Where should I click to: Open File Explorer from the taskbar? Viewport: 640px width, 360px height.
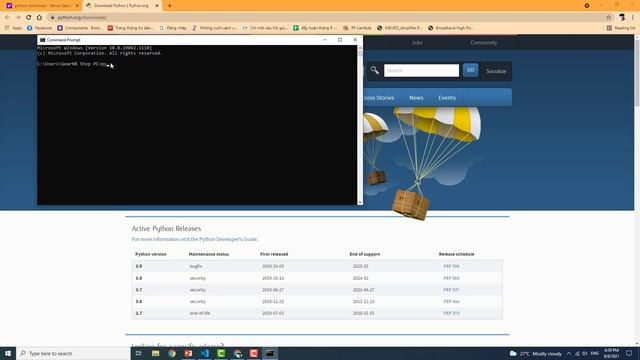pyautogui.click(x=156, y=353)
